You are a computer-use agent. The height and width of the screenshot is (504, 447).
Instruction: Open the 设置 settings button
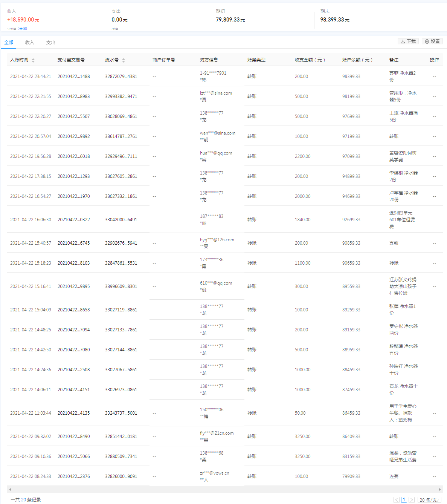tap(432, 41)
